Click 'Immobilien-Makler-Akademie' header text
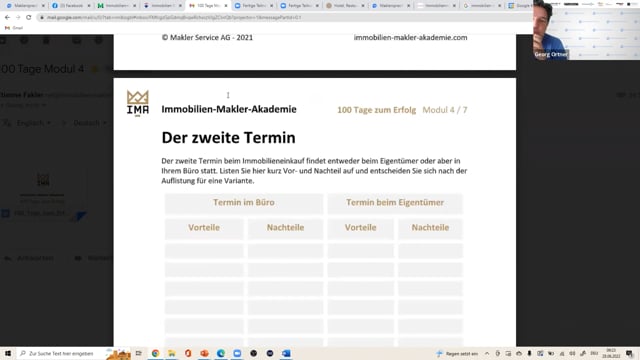 (229, 109)
